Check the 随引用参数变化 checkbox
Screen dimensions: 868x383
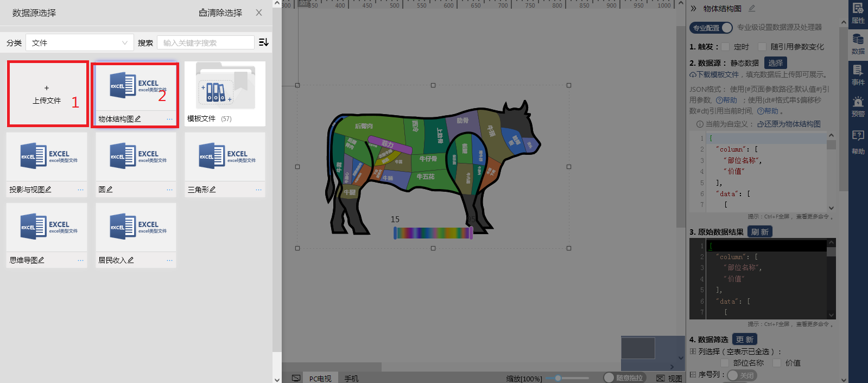coord(762,47)
